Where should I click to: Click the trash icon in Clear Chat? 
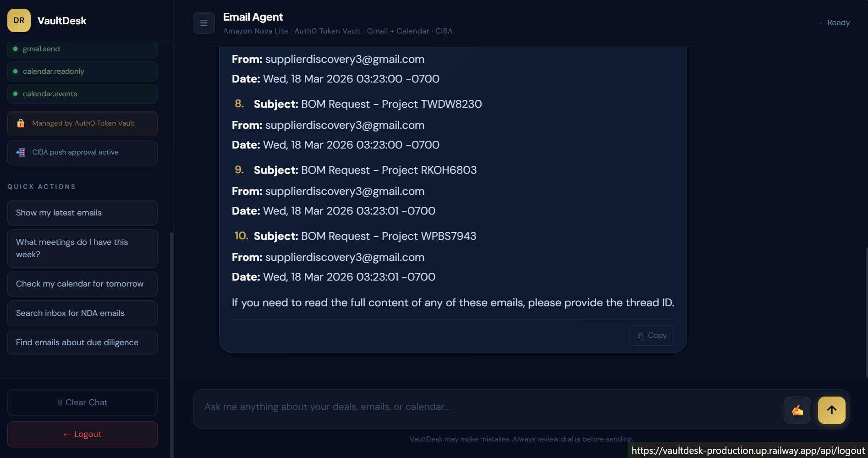point(60,403)
